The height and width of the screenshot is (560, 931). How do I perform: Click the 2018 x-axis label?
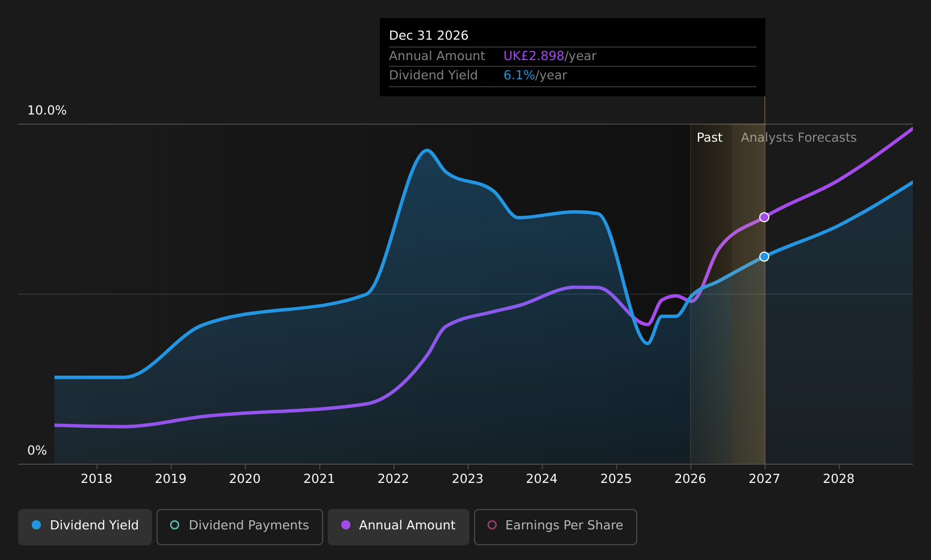[x=96, y=479]
